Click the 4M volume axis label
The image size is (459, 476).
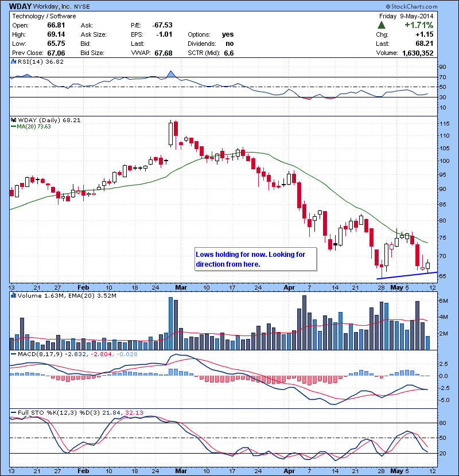444,317
